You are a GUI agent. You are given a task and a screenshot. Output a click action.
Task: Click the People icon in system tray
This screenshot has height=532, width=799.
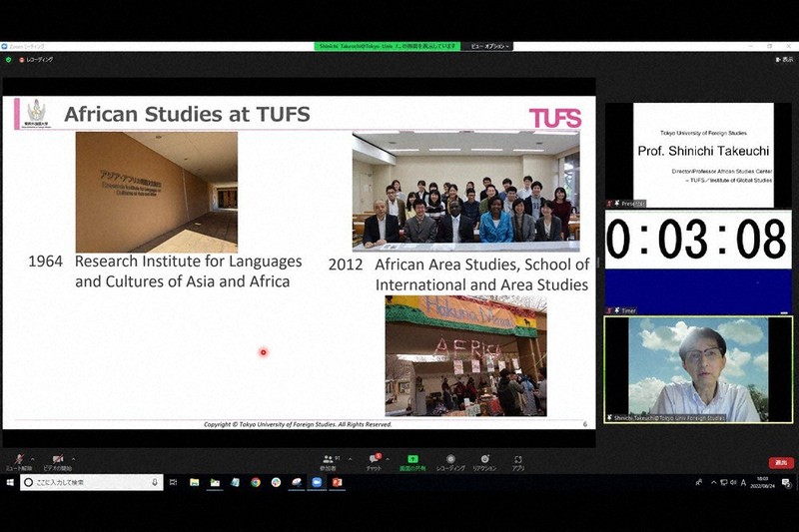click(698, 482)
